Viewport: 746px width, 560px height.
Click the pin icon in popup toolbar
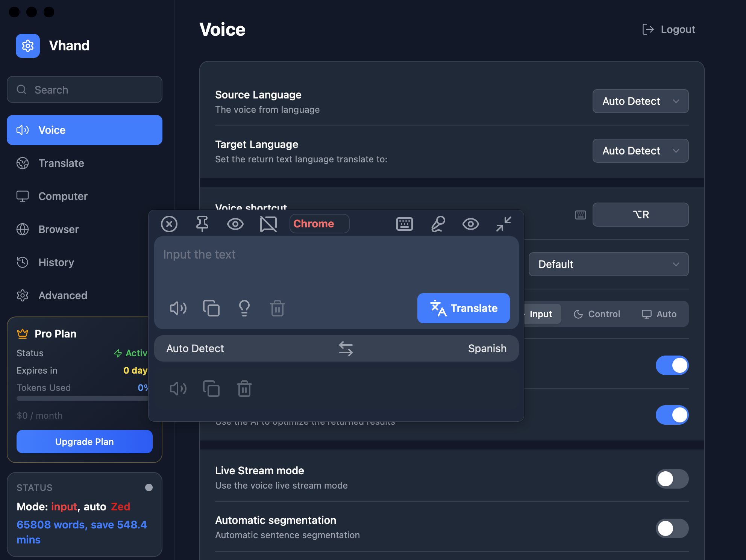point(202,224)
